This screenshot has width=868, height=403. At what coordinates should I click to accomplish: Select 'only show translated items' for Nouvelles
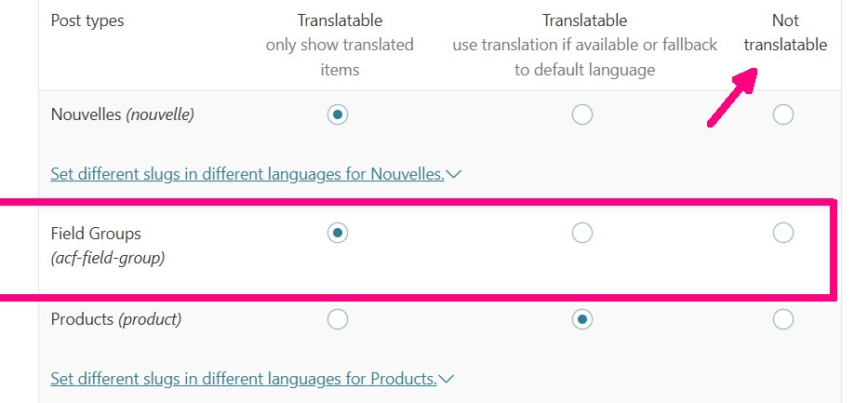pos(338,114)
